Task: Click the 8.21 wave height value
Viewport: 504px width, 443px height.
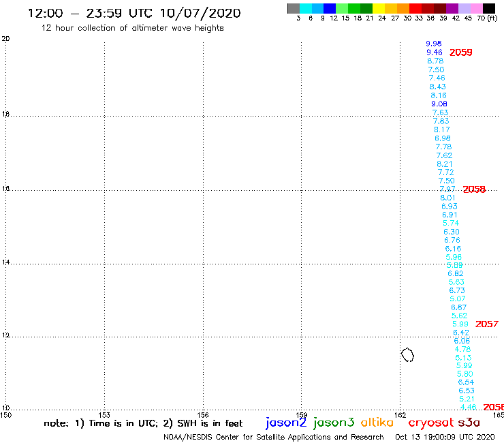Action: click(445, 164)
